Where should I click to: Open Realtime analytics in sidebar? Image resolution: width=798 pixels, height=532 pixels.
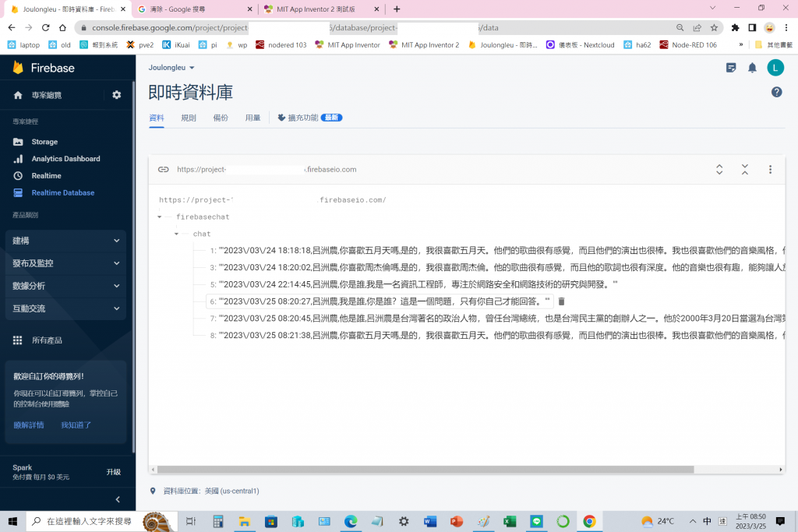tap(46, 175)
